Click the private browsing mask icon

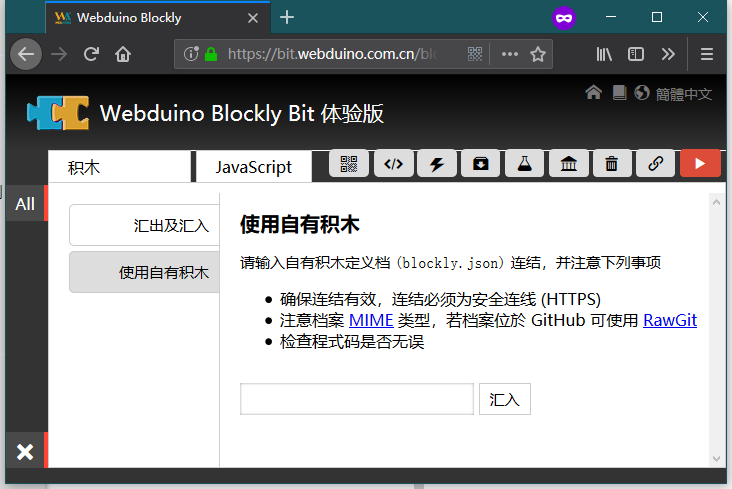564,18
